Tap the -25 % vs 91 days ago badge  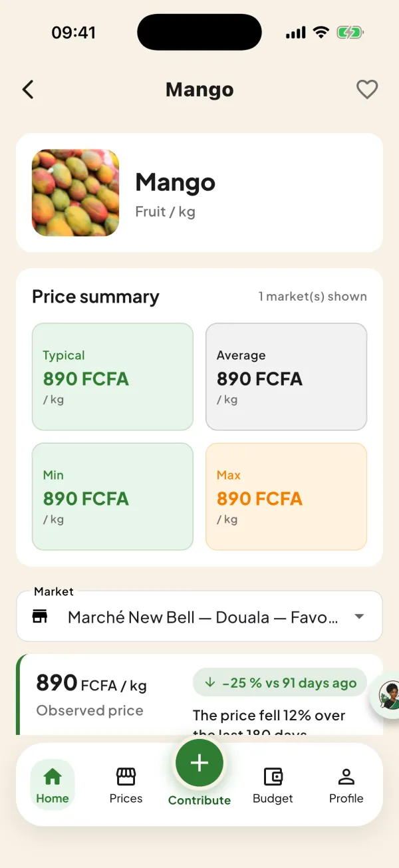coord(280,682)
